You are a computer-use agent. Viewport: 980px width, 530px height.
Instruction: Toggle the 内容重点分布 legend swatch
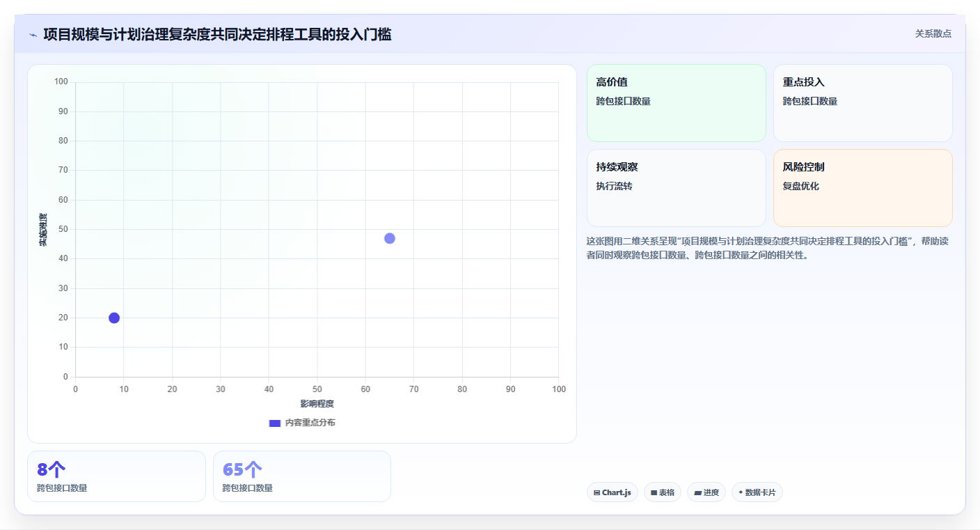point(274,423)
